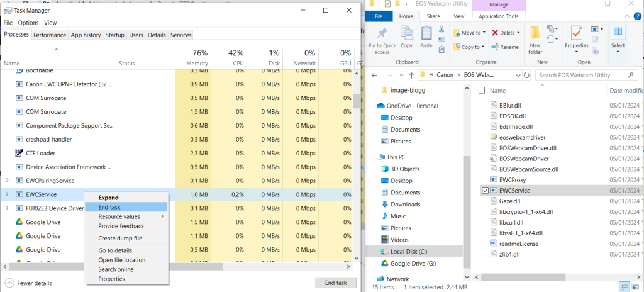Screen dimensions: 644x292
Task: Uncheck the EWCService file checkbox
Action: pos(485,191)
